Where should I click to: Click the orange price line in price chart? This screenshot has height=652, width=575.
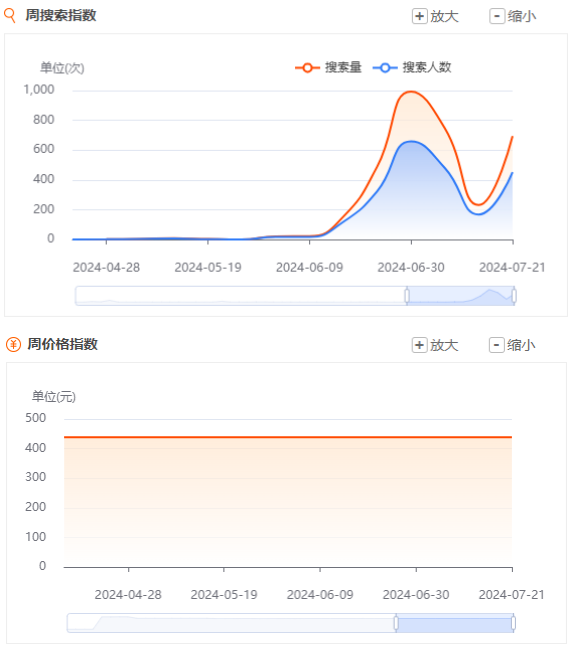click(x=288, y=437)
